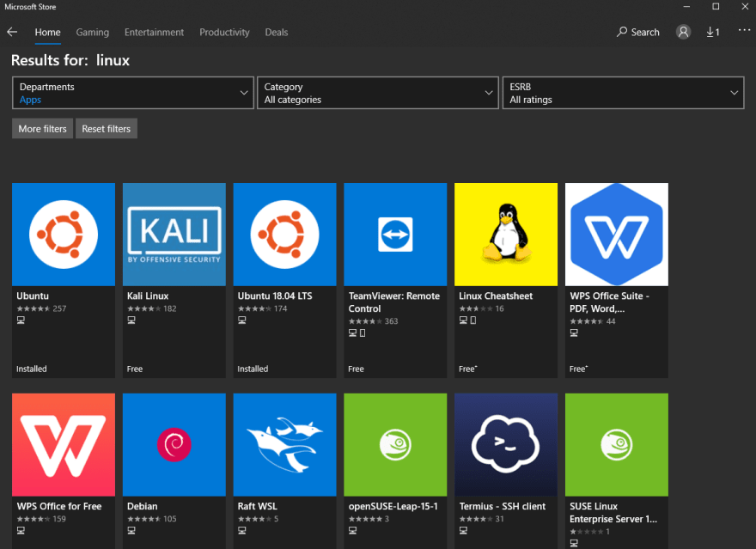Image resolution: width=756 pixels, height=549 pixels.
Task: Click the TeamViewer: Remote Control title
Action: coord(394,302)
